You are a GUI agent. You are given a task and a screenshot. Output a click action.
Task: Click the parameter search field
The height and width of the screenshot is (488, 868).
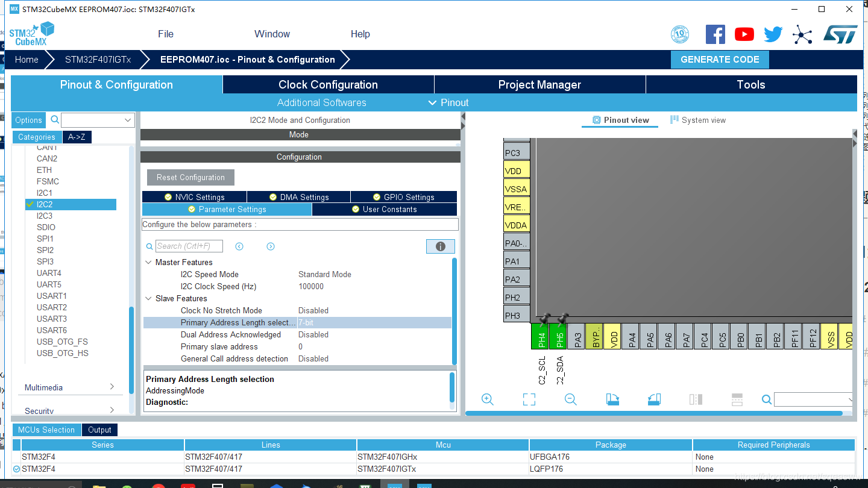[x=189, y=246]
